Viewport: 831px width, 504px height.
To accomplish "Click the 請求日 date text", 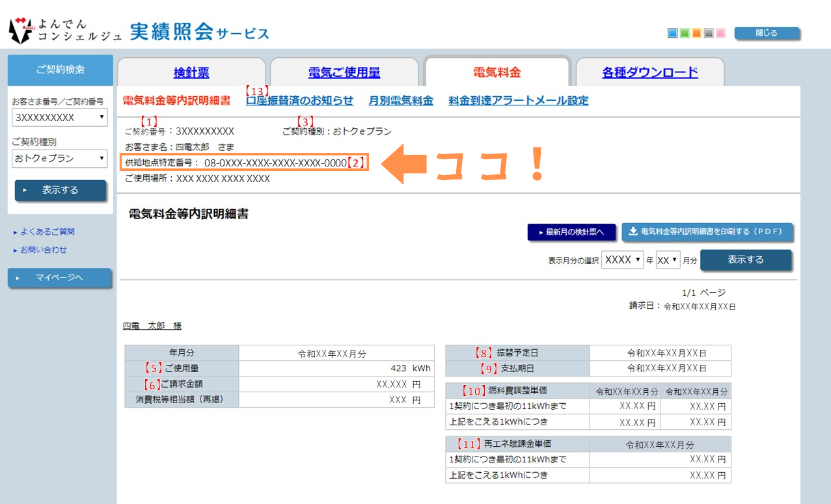I will click(682, 306).
